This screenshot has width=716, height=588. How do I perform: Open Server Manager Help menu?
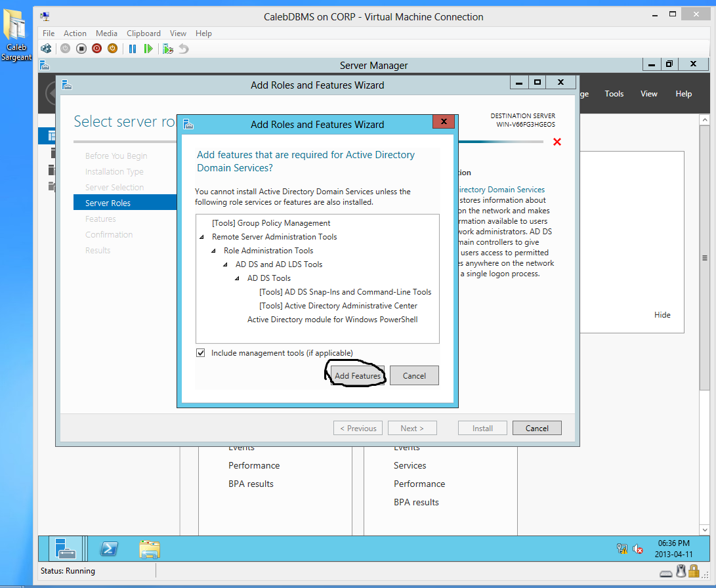(684, 94)
